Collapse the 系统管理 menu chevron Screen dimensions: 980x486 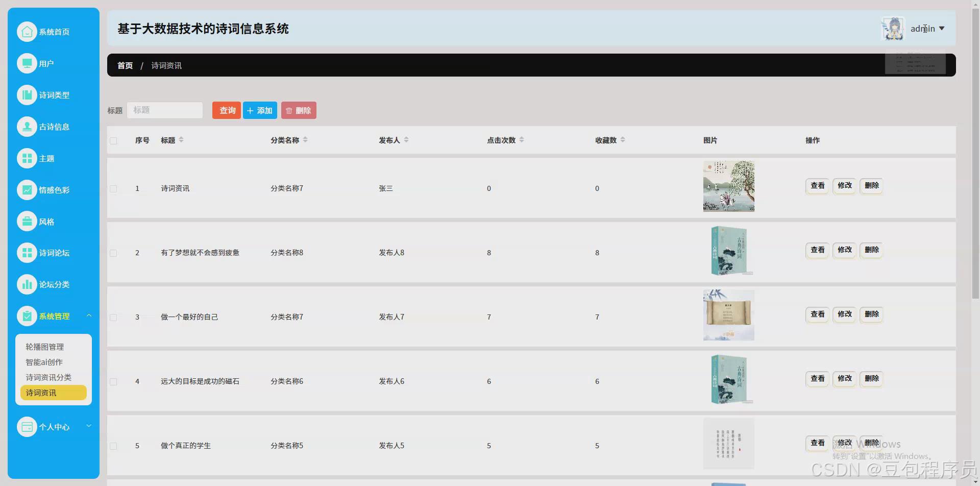coord(89,315)
